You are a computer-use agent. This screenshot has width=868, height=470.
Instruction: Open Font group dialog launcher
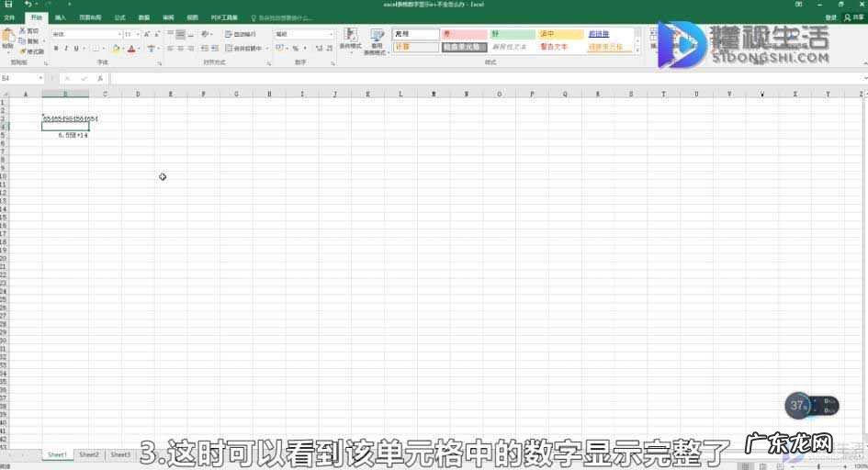click(160, 63)
